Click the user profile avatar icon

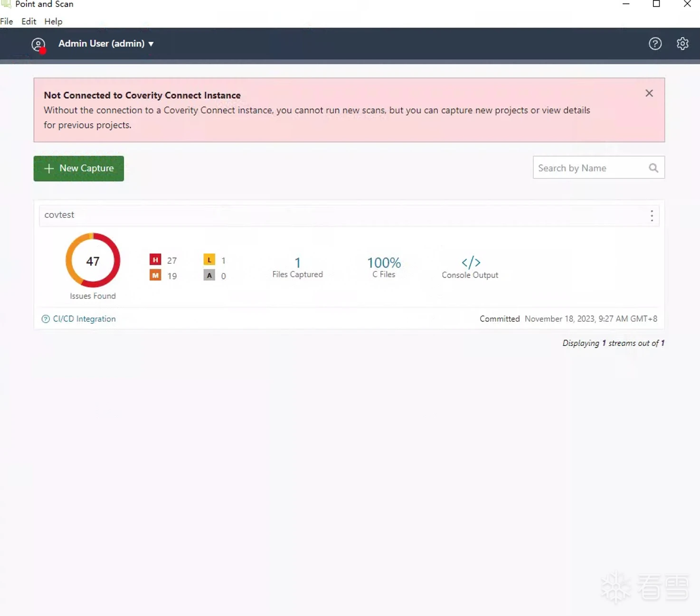[x=38, y=44]
